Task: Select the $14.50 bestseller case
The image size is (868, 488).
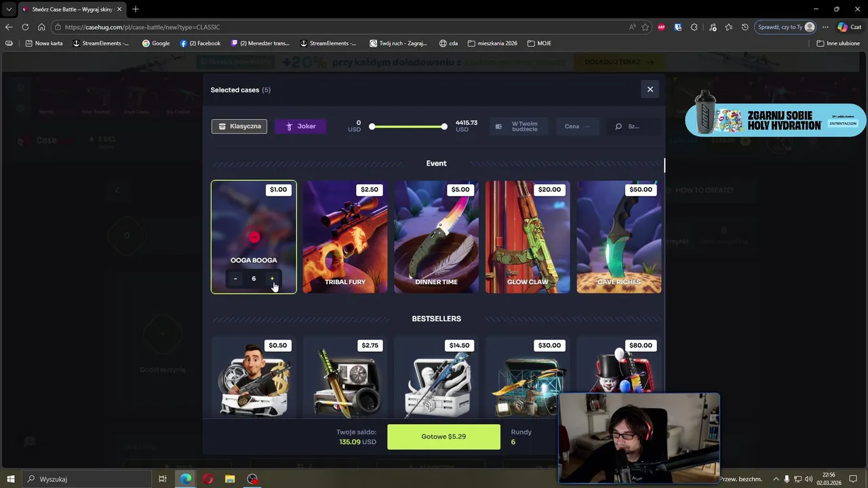Action: coord(436,377)
